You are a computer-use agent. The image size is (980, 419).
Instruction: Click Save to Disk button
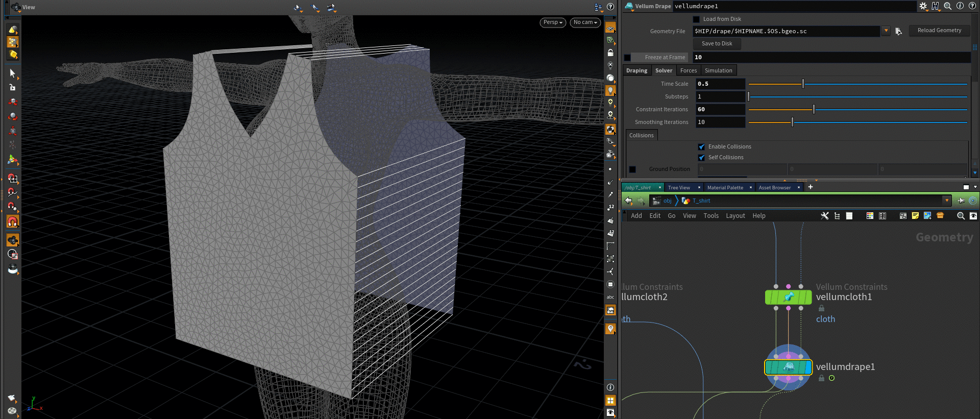pyautogui.click(x=717, y=44)
